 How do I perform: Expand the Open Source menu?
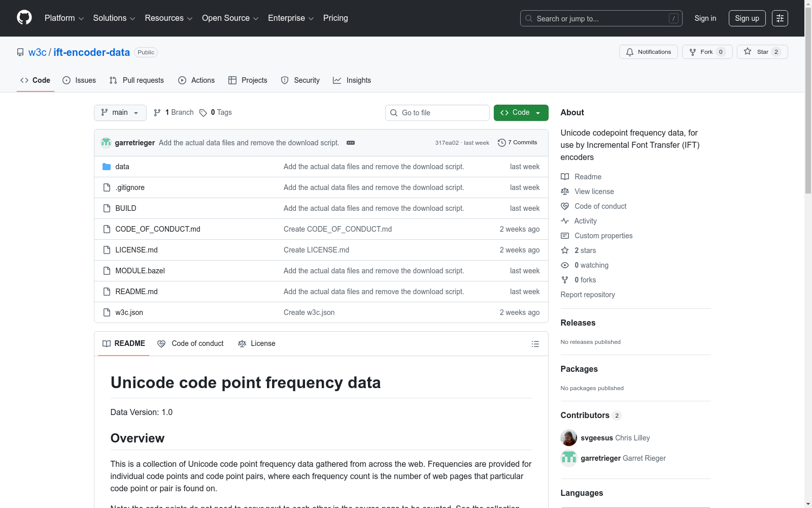tap(230, 18)
